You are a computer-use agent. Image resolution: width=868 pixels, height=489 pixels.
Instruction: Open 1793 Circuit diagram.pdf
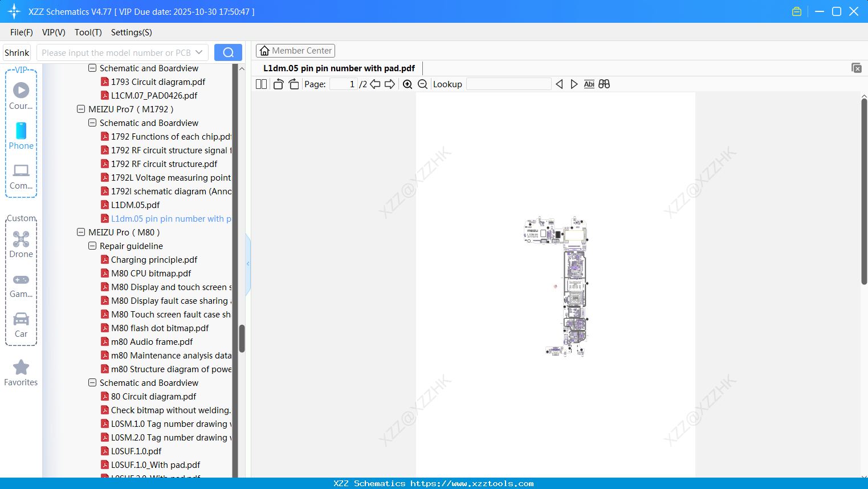click(158, 81)
